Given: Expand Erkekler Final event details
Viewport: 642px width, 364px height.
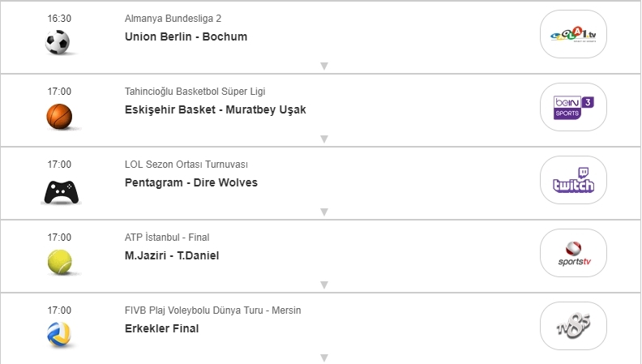Looking at the screenshot, I should [x=323, y=358].
